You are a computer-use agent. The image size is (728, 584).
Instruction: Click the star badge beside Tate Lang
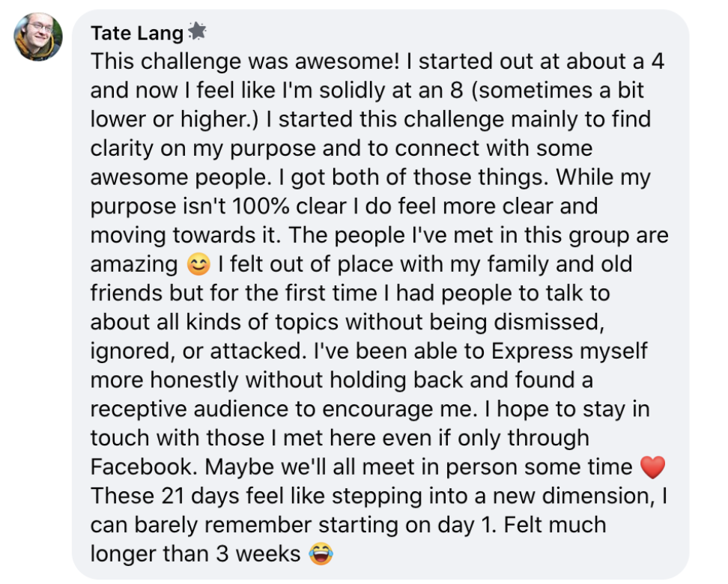pos(197,31)
